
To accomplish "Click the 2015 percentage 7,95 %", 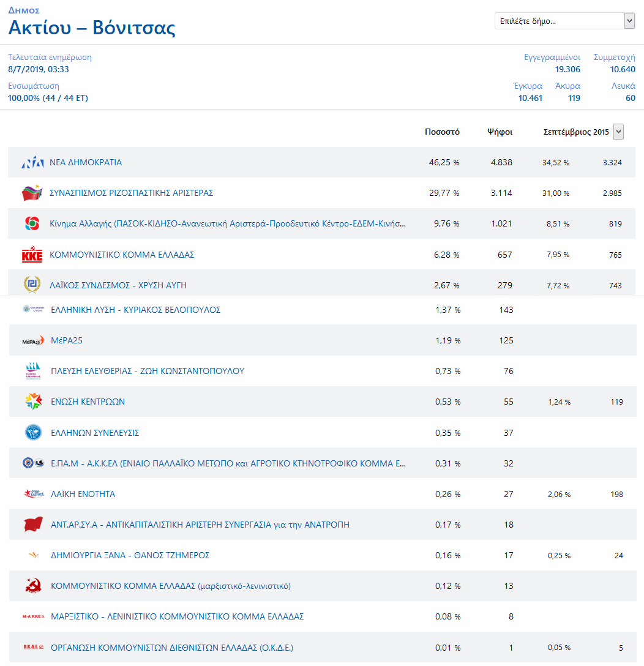I will (558, 255).
